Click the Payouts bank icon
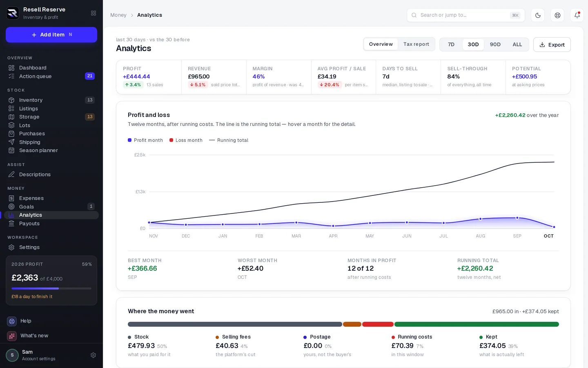Image resolution: width=588 pixels, height=368 pixels. [x=11, y=224]
